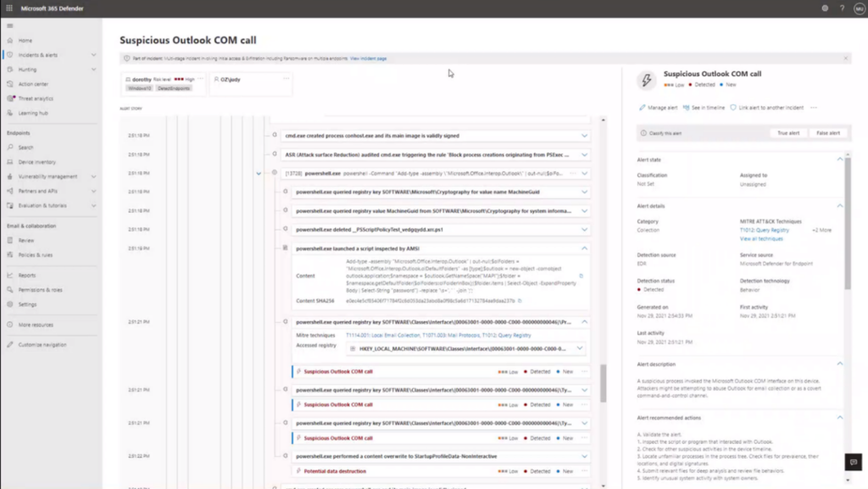Expand Vulnerability management in the sidebar
The width and height of the screenshot is (868, 489).
pyautogui.click(x=47, y=175)
